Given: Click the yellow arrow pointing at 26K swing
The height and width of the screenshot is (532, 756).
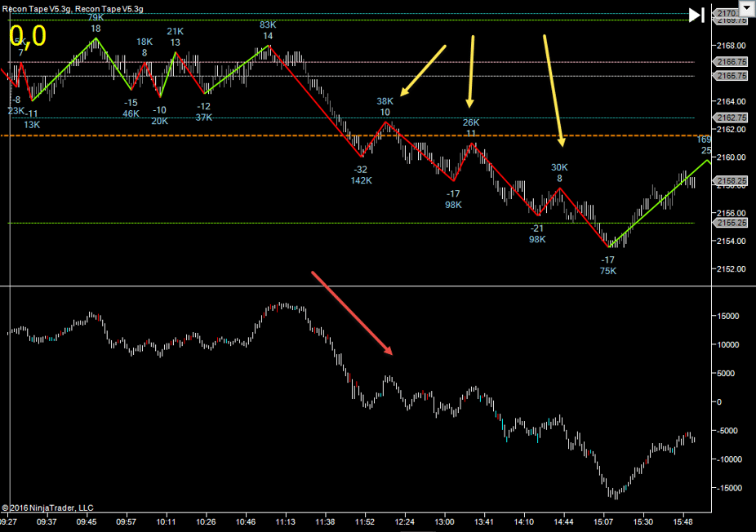Looking at the screenshot, I should pyautogui.click(x=471, y=72).
